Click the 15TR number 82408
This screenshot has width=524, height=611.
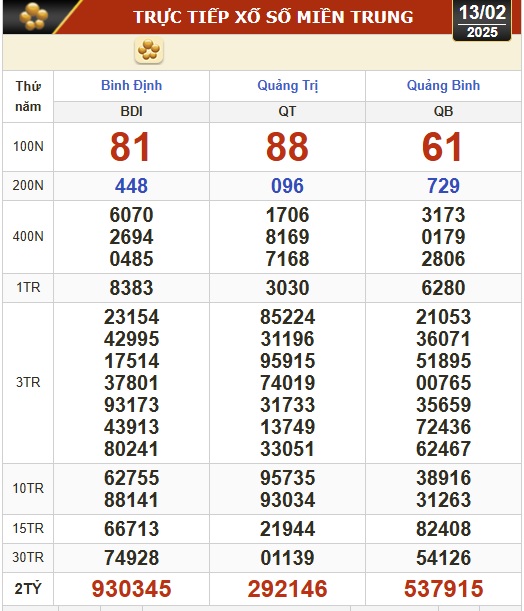(443, 529)
